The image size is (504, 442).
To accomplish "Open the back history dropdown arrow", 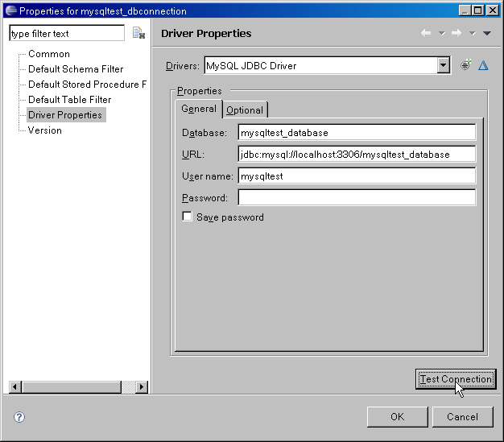I will tap(441, 33).
